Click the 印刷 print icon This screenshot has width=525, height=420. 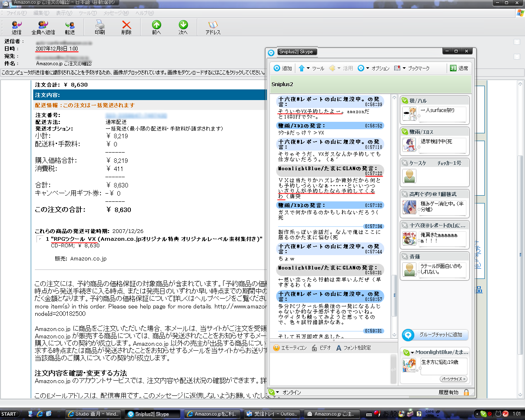(100, 25)
